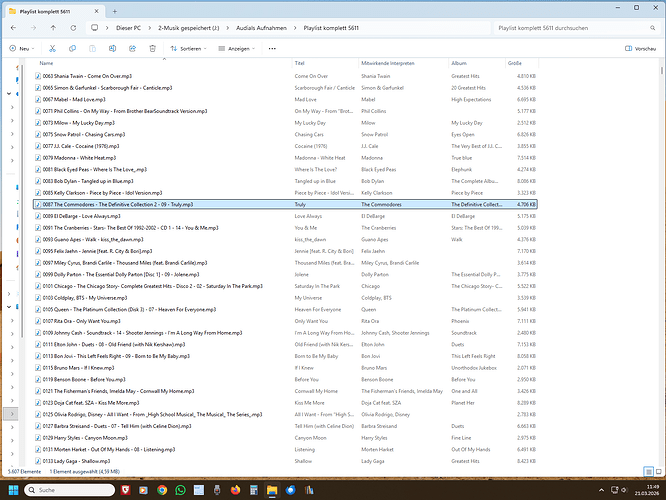Viewport: 666px width, 500px height.
Task: Open Google Chrome from taskbar
Action: (x=162, y=490)
